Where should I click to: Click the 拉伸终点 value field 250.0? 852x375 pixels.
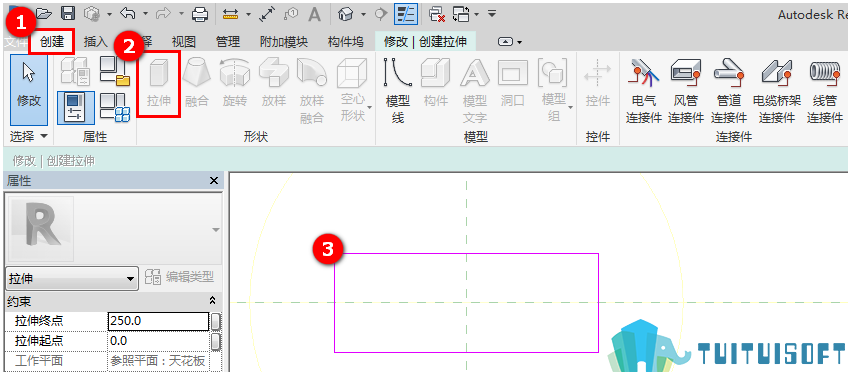tap(158, 321)
